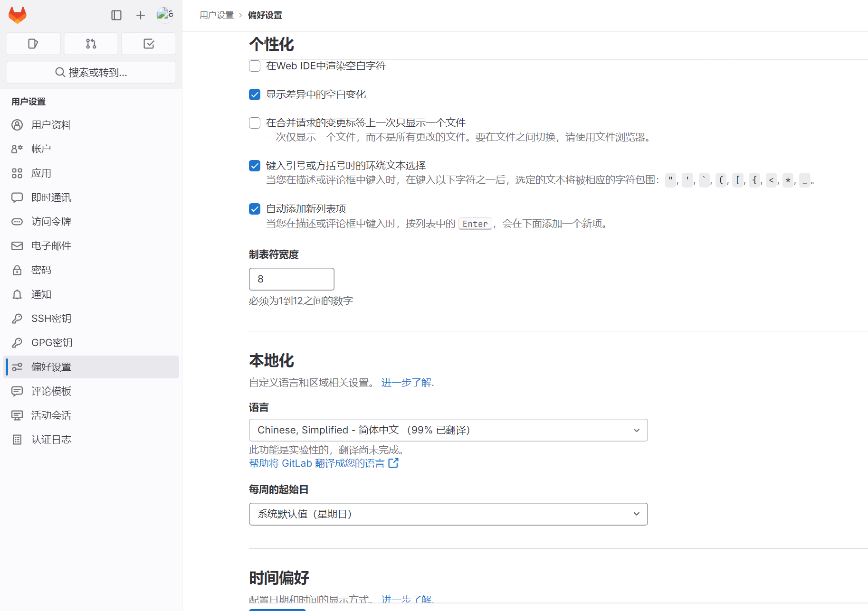The width and height of the screenshot is (868, 611).
Task: Open the 每周的起始日 dropdown
Action: pyautogui.click(x=448, y=514)
